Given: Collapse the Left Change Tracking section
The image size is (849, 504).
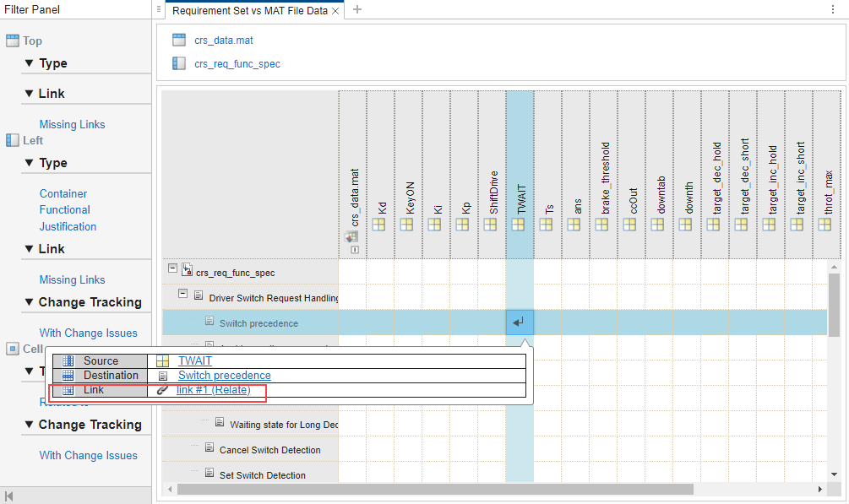Looking at the screenshot, I should point(29,302).
